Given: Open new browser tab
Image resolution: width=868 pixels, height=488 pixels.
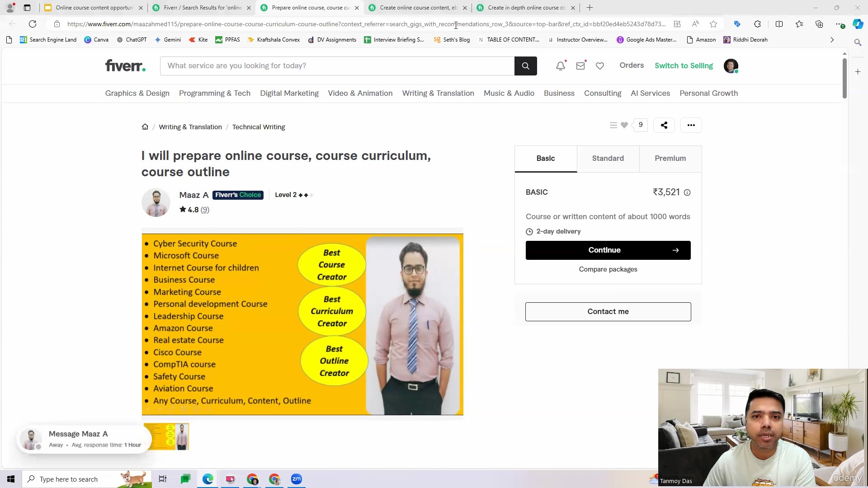Looking at the screenshot, I should tap(590, 8).
